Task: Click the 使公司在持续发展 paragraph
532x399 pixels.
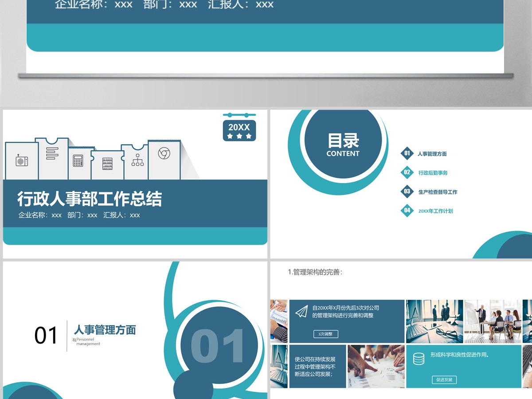Action: pyautogui.click(x=315, y=367)
